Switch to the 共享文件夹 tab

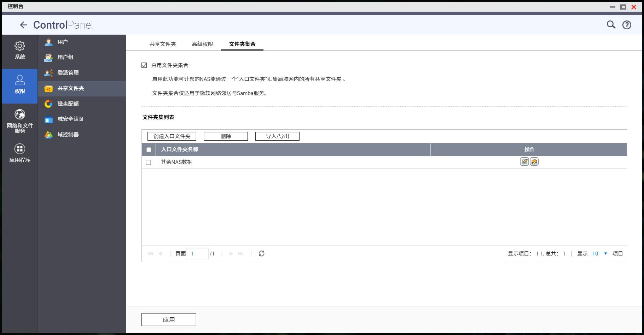(162, 43)
